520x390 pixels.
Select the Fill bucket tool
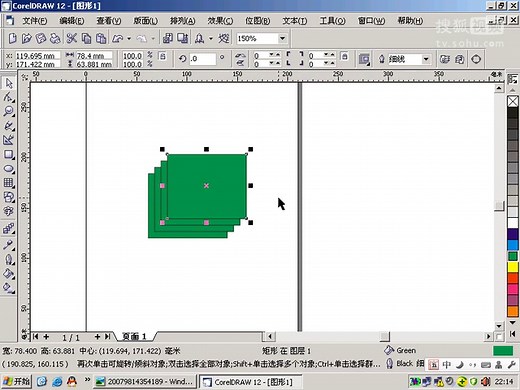point(9,274)
